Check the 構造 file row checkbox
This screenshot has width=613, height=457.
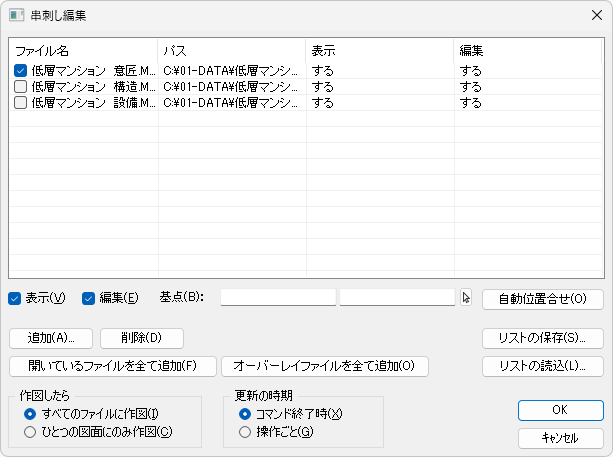pos(20,86)
